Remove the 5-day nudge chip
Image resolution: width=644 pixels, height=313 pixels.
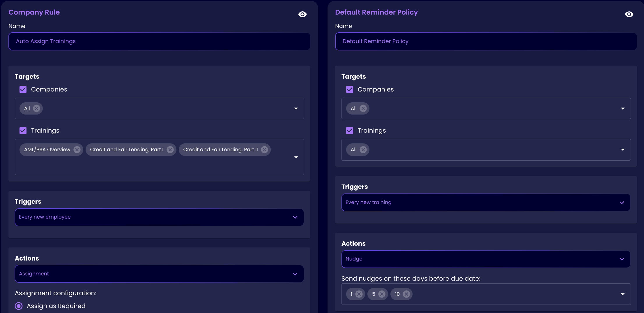pyautogui.click(x=382, y=294)
